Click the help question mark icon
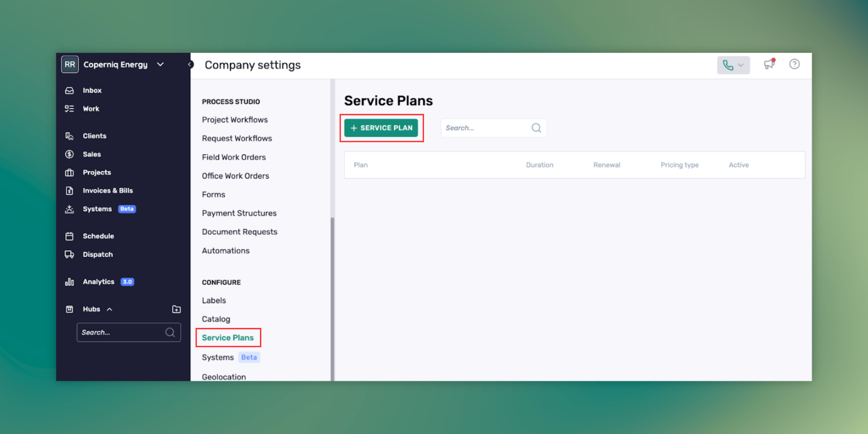 pyautogui.click(x=794, y=64)
